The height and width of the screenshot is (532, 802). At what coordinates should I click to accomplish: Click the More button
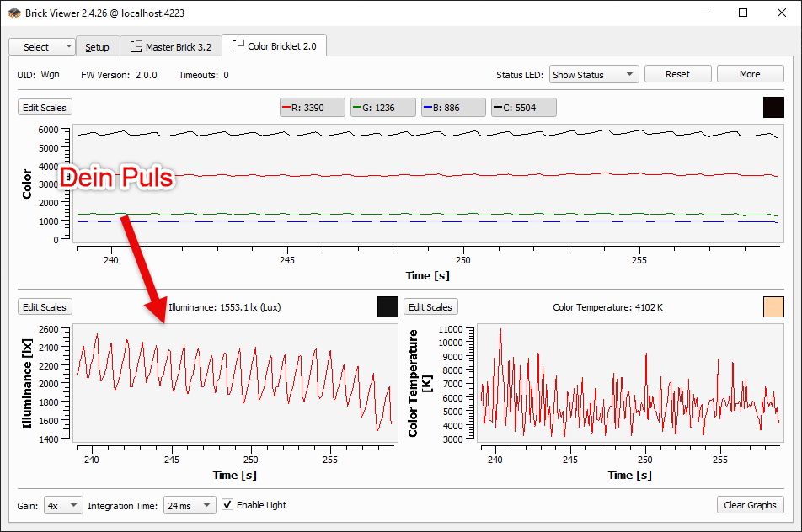tap(750, 74)
